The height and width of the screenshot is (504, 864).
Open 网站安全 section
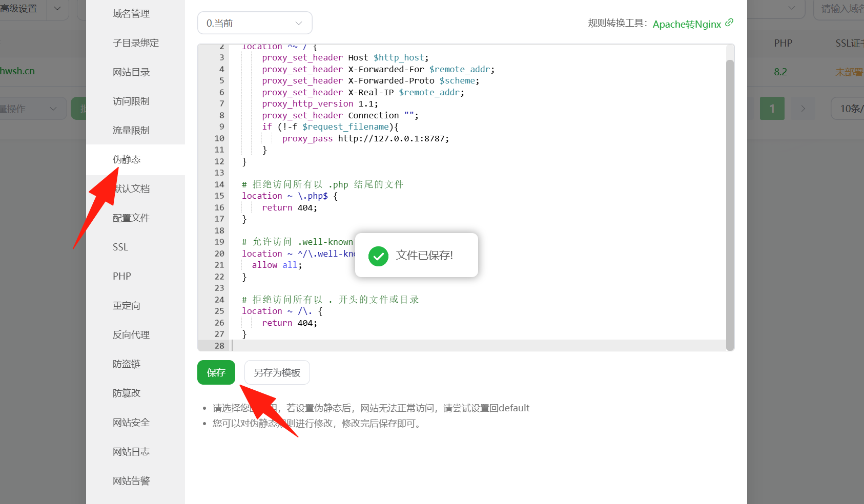(x=131, y=423)
